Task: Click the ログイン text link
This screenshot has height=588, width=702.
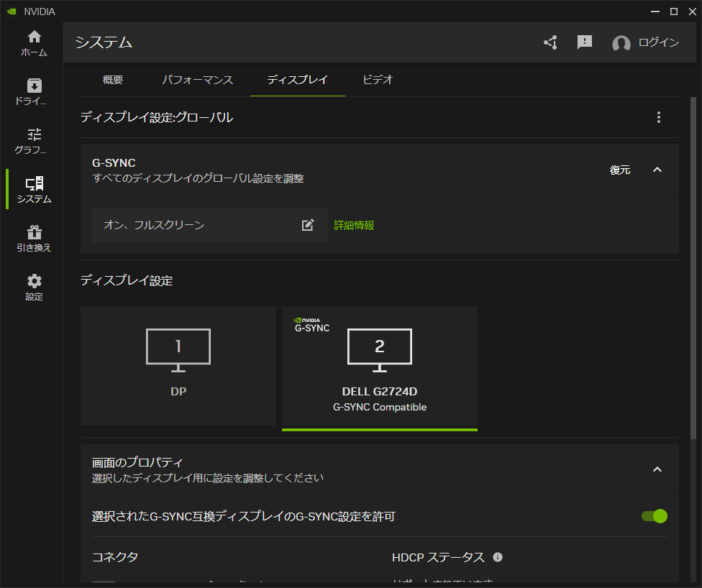Action: 659,42
